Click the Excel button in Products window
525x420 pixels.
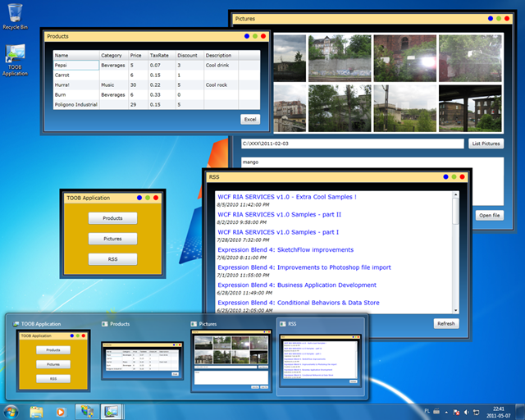point(250,119)
